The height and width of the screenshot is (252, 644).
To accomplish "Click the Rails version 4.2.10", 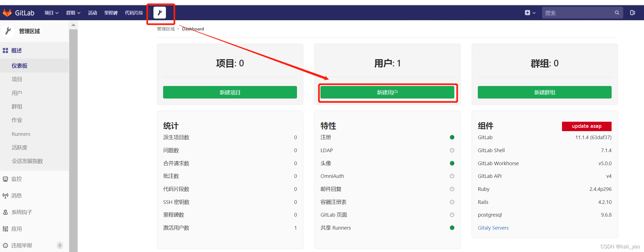I will [605, 202].
